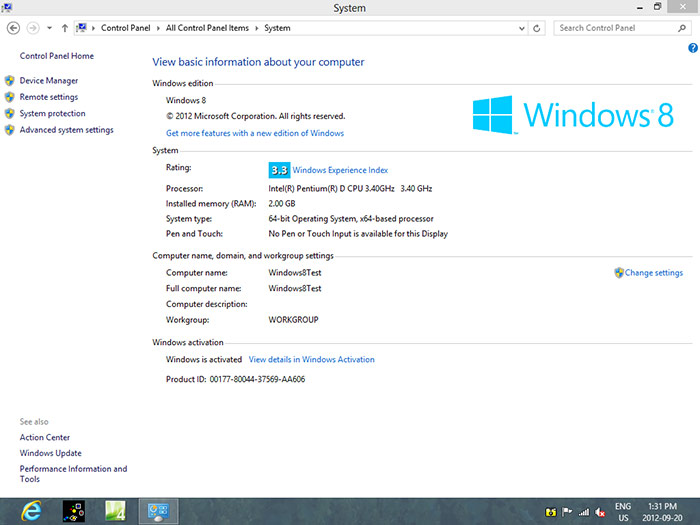Screen dimensions: 700x525
Task: Click Get more features with new edition
Action: 255,133
